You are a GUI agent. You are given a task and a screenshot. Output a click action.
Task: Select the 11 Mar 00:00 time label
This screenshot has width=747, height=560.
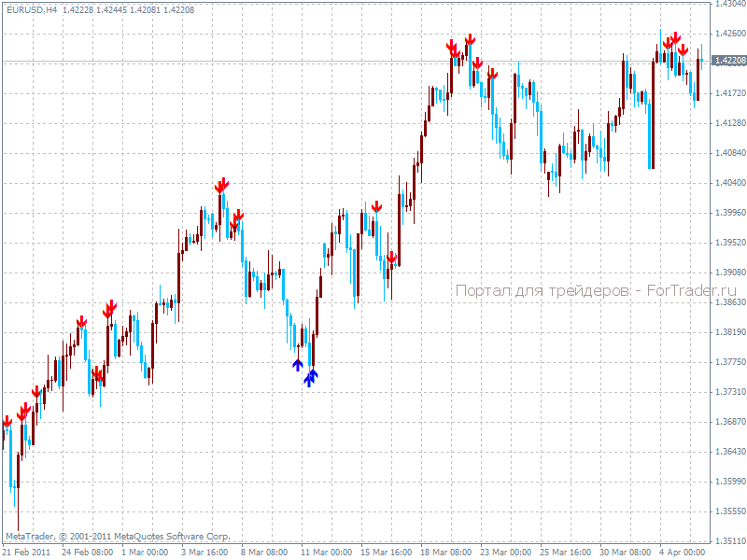[x=326, y=552]
